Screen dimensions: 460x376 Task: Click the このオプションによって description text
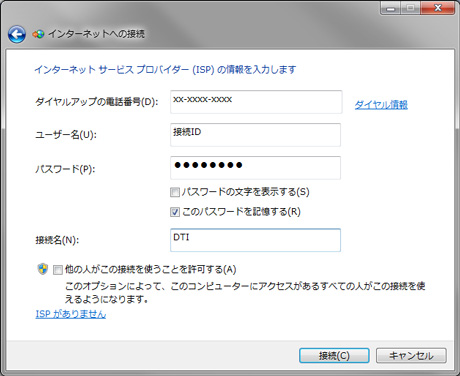click(x=245, y=293)
